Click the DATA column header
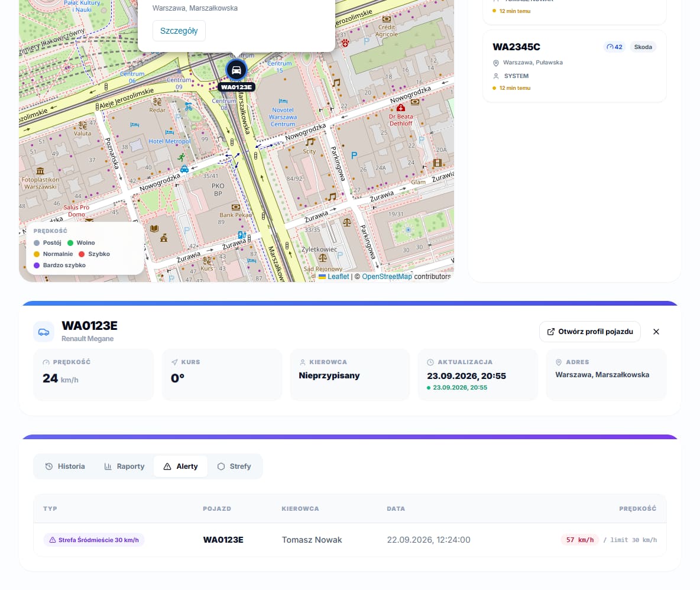The height and width of the screenshot is (590, 700). click(x=396, y=509)
